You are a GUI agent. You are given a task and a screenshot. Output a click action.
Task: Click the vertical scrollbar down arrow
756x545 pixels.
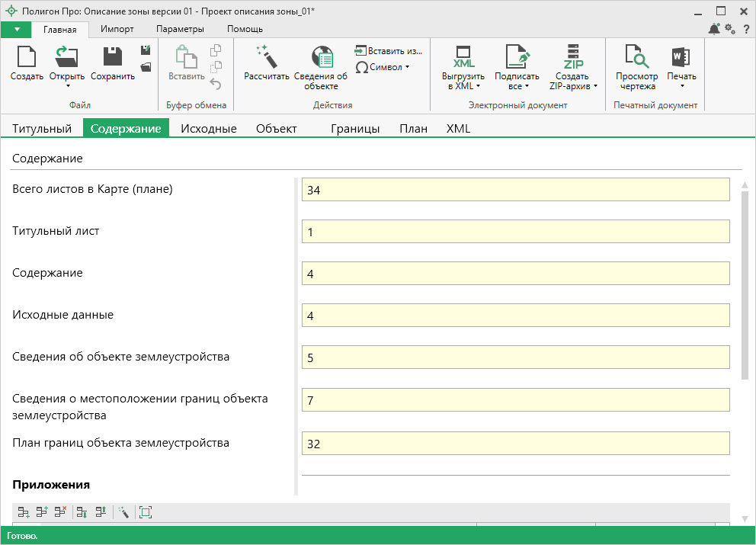click(745, 519)
